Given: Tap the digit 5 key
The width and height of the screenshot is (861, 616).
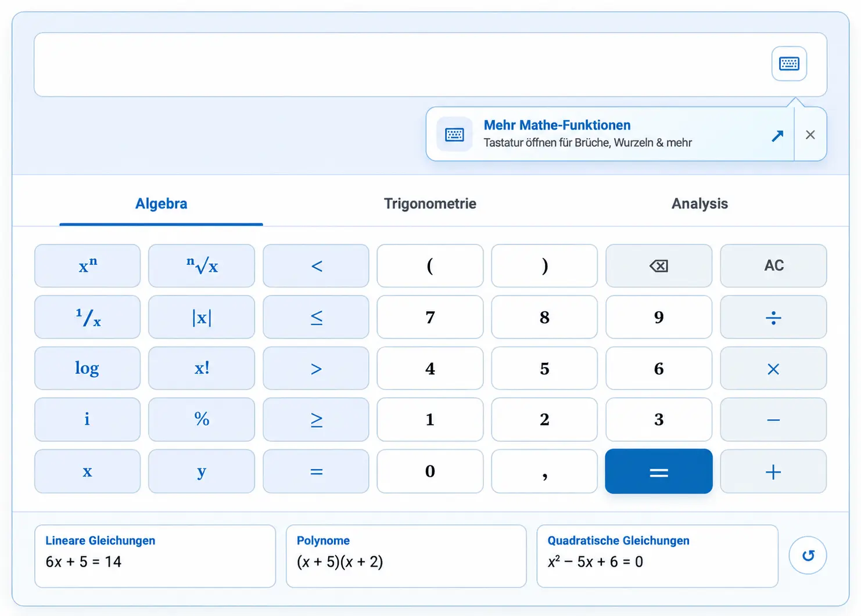Looking at the screenshot, I should 544,368.
